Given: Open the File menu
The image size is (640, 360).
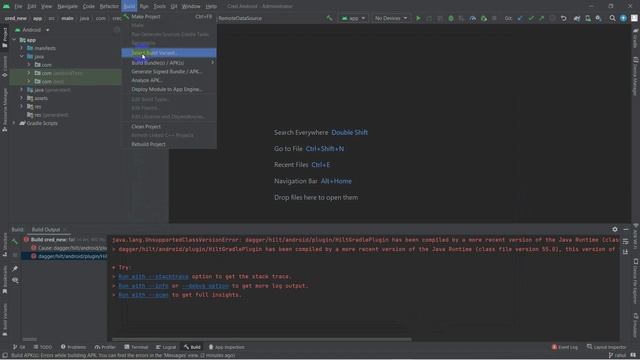Looking at the screenshot, I should 19,6.
